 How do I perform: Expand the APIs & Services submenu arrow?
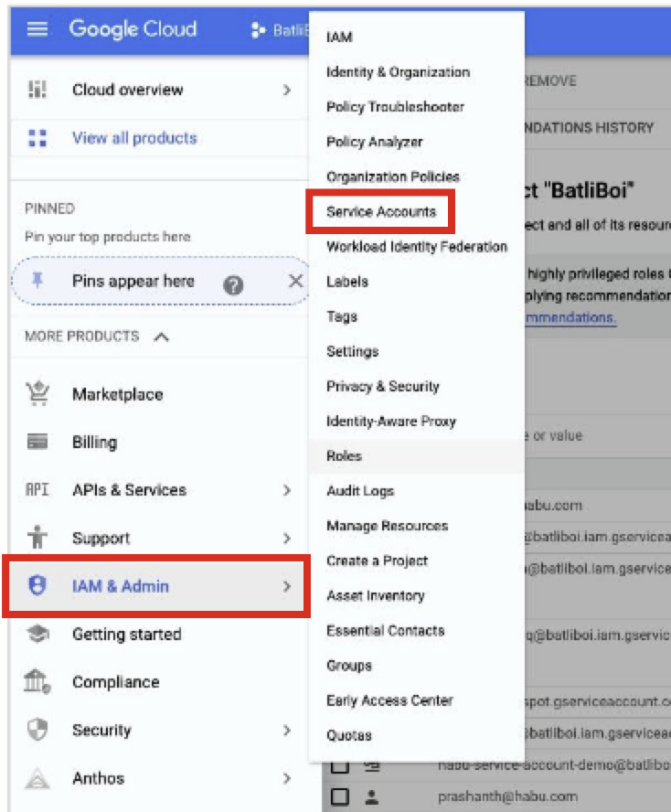coord(286,490)
